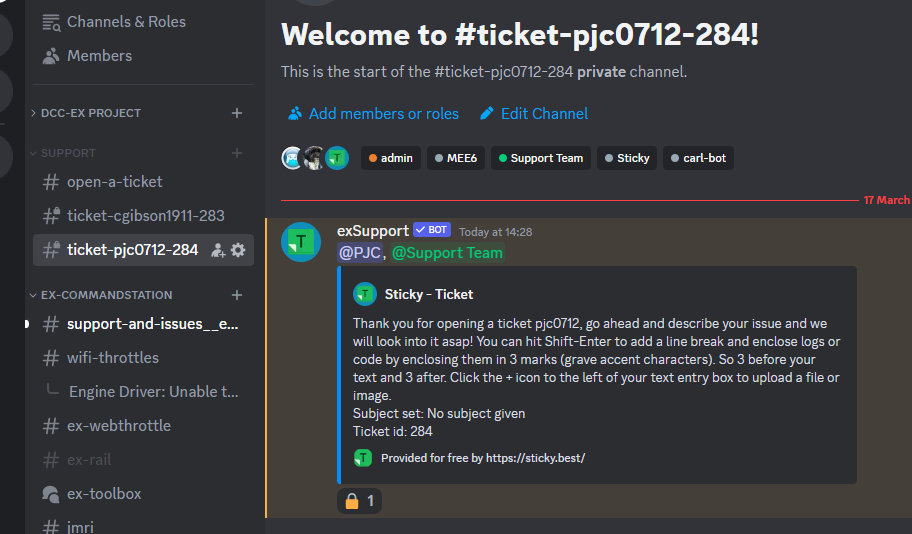This screenshot has width=912, height=534.
Task: Click the admin role chip
Action: coord(390,158)
